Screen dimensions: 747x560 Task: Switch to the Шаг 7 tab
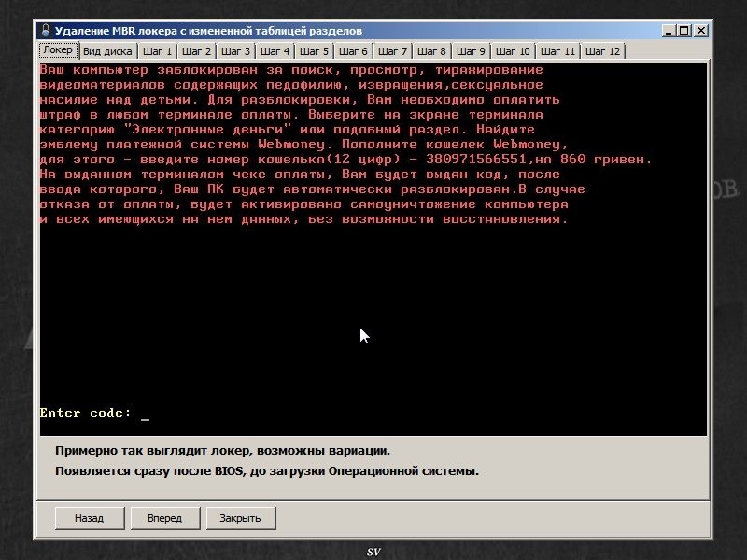tap(392, 51)
